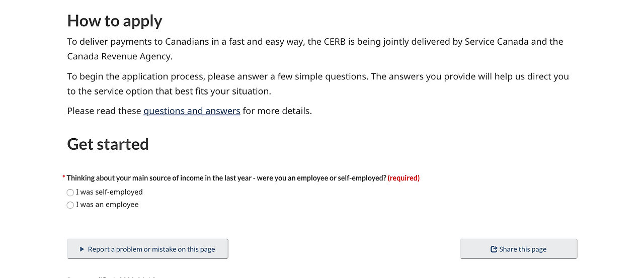Click the "How to apply" heading

pyautogui.click(x=115, y=21)
